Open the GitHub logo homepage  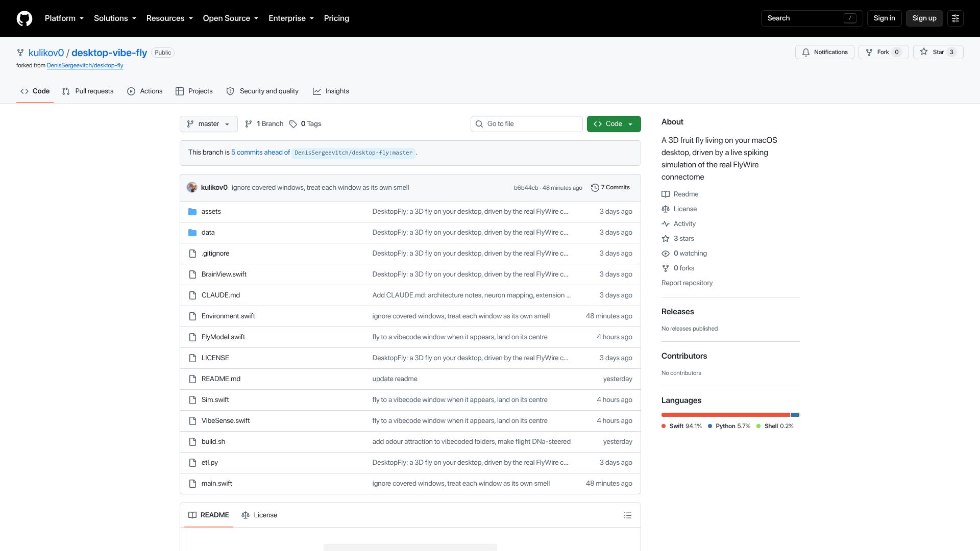[x=24, y=18]
